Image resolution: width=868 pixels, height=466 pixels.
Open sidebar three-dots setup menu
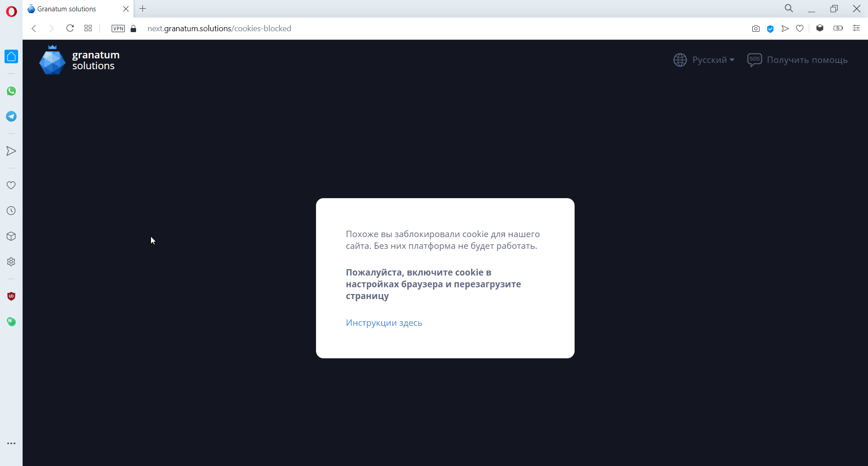(x=11, y=443)
